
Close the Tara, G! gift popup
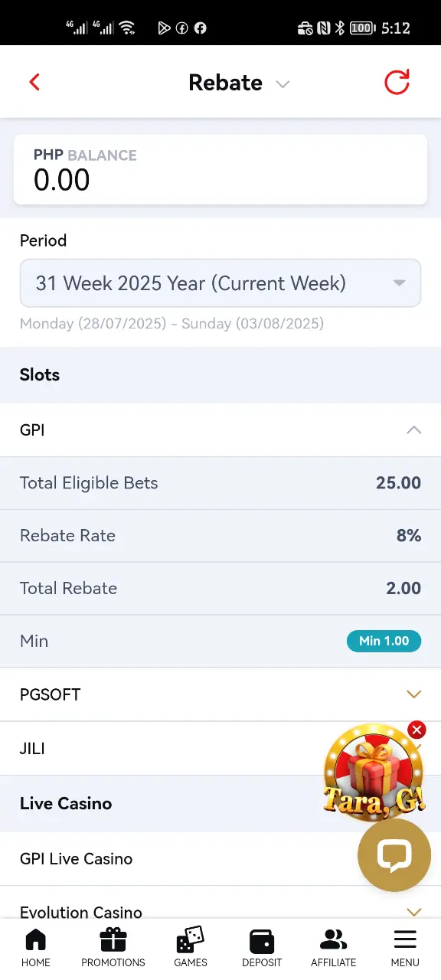[x=416, y=730]
